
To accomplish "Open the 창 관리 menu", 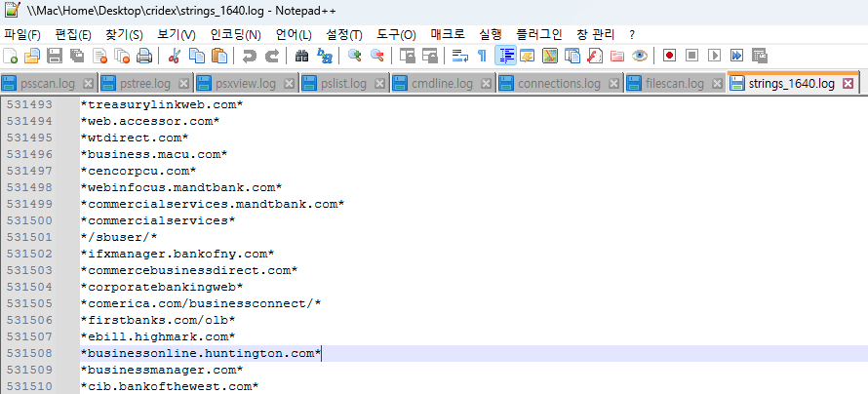I will click(x=596, y=35).
